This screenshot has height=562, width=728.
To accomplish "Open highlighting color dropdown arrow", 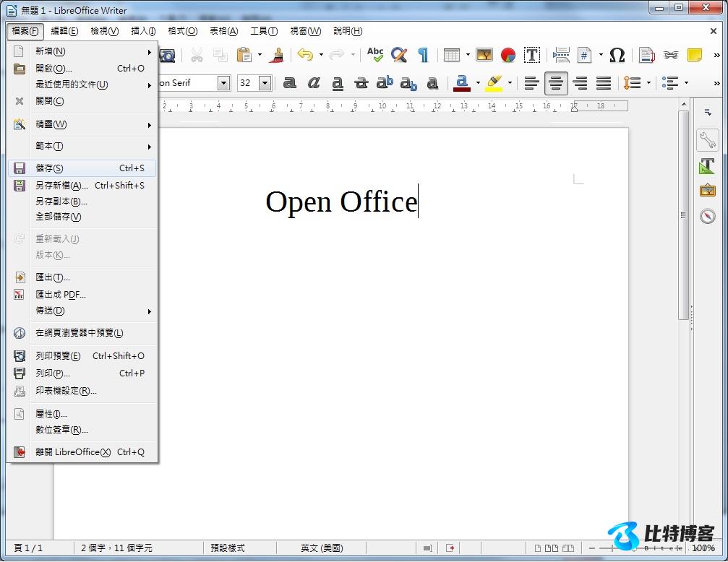I will (x=510, y=84).
